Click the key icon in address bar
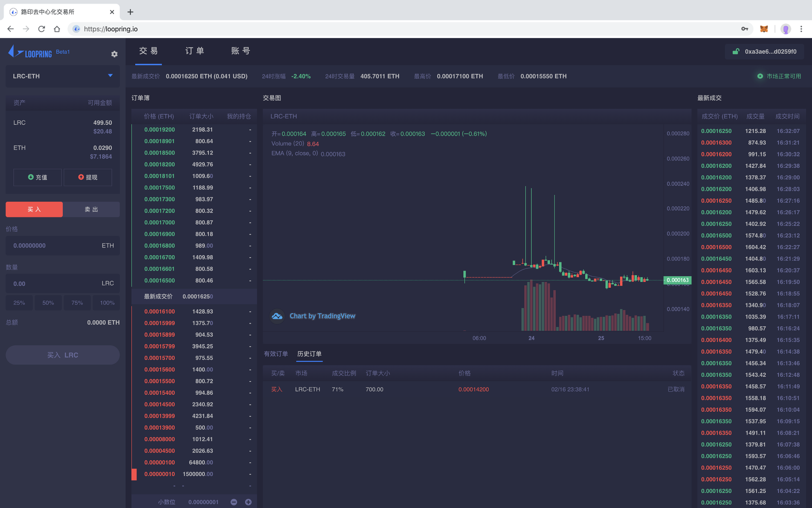Screen dimensions: 812x508 (x=745, y=29)
